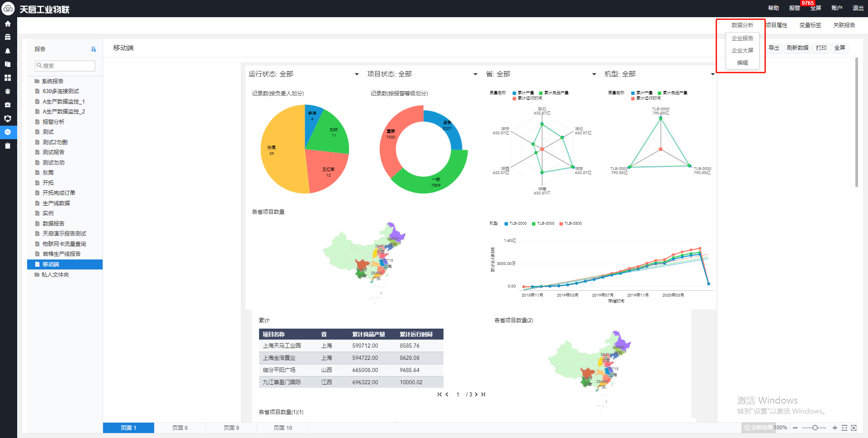868x438 pixels.
Task: Switch to the 页面 9 tab
Action: point(231,428)
